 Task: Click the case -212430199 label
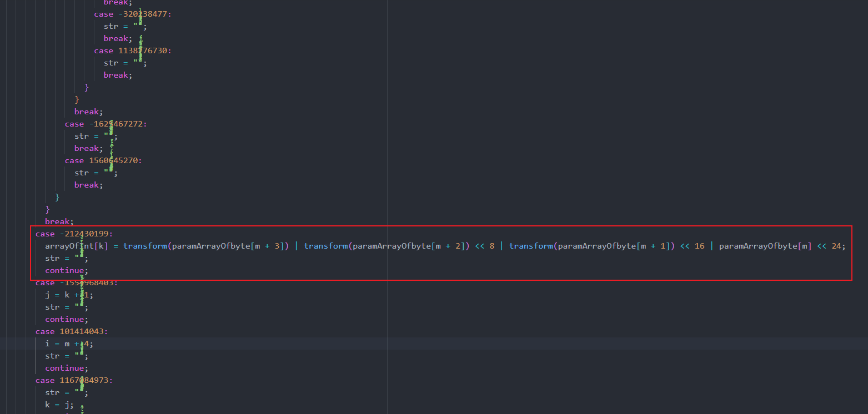pos(74,234)
